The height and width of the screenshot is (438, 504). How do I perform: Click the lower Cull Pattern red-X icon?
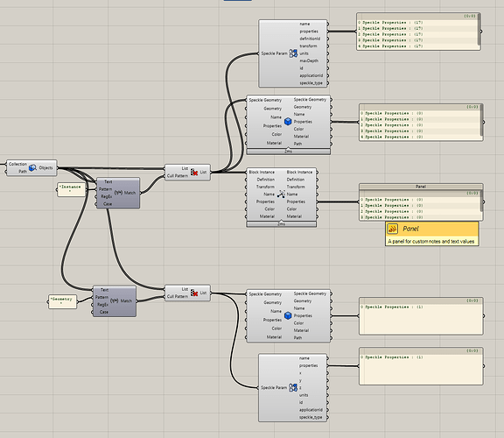[x=194, y=293]
